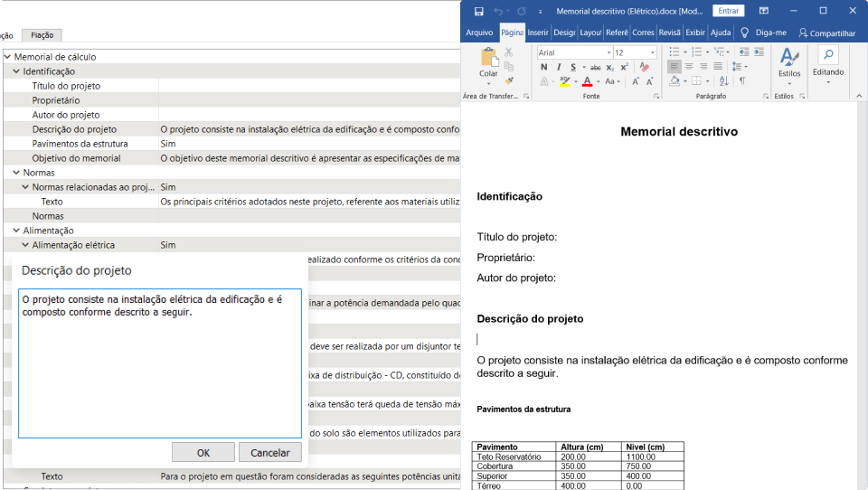Justify the paragraph text

[718, 66]
